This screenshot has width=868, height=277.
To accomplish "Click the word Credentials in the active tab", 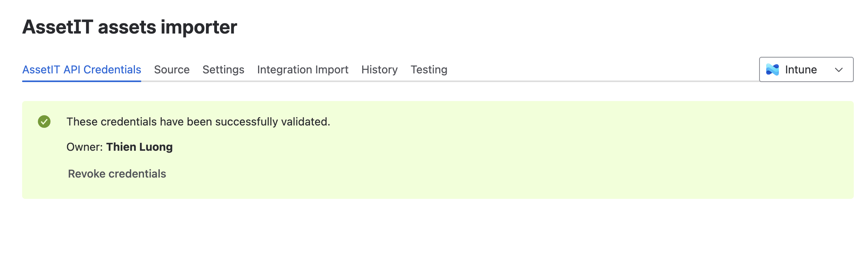I will [112, 69].
